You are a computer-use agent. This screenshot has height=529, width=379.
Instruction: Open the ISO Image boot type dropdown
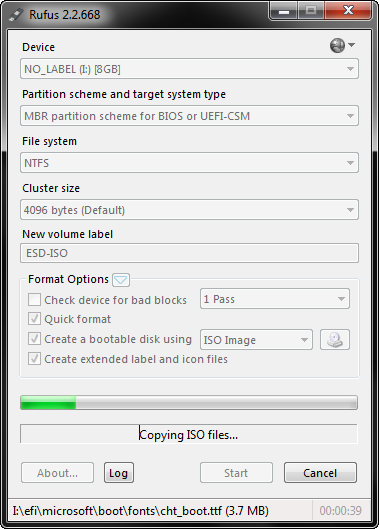pos(256,339)
